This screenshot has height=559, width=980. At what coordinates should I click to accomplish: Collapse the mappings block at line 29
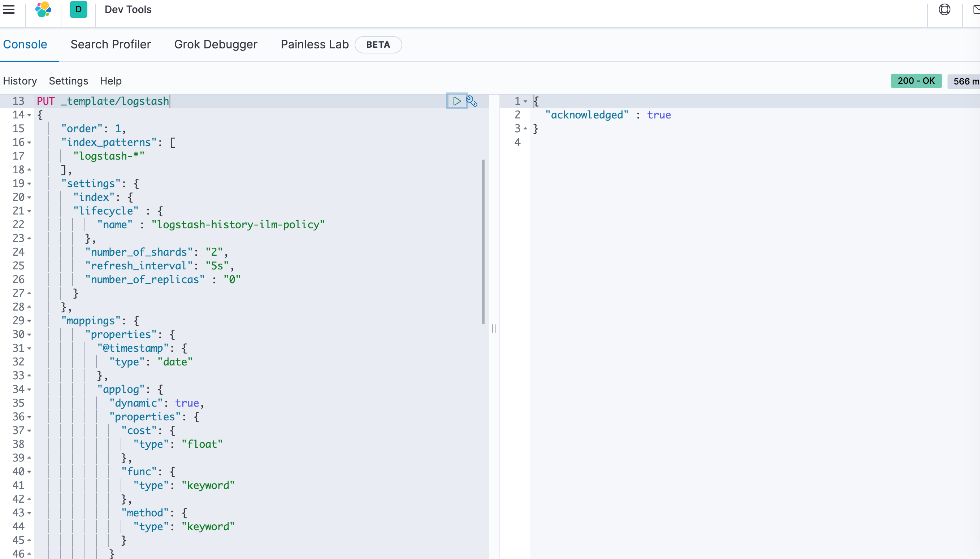(29, 321)
